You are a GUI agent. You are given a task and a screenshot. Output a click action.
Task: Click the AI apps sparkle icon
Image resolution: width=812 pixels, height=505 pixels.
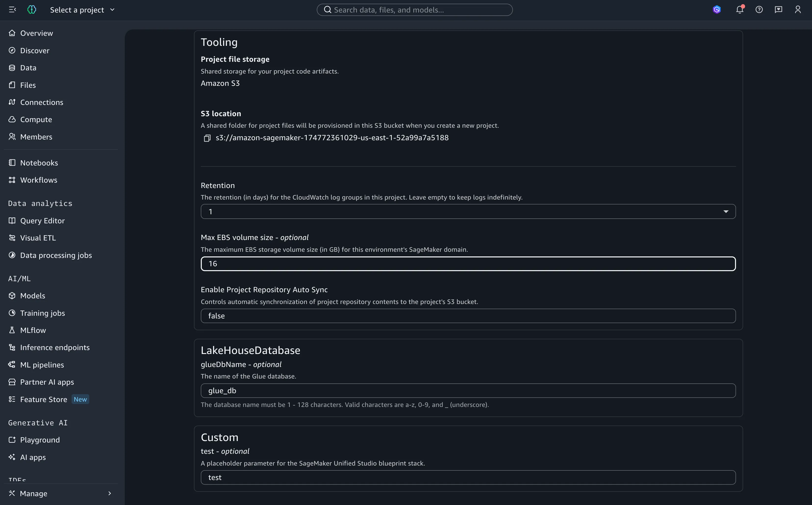(x=12, y=457)
